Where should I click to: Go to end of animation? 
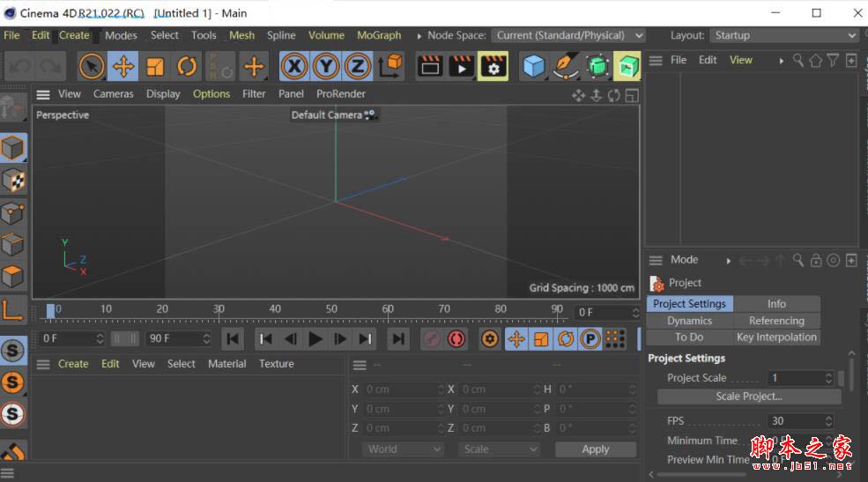[398, 338]
